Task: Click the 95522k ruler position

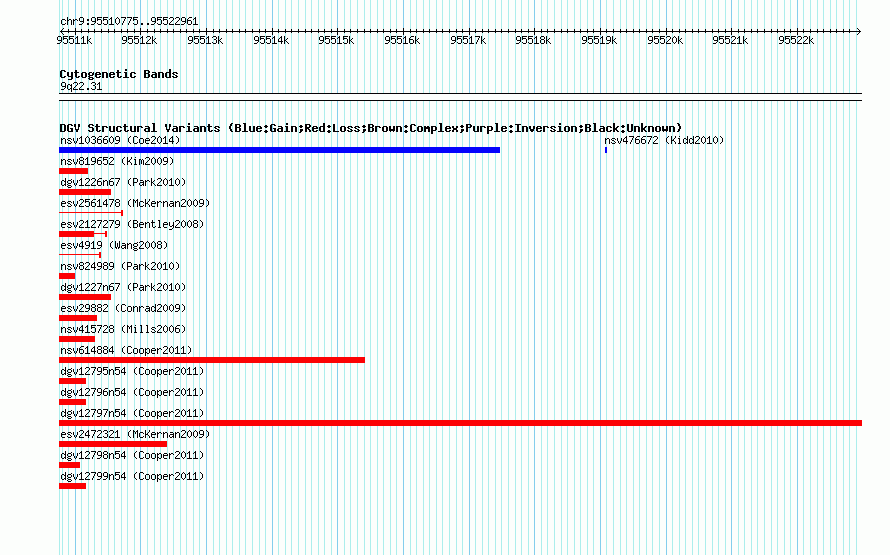Action: coord(796,40)
